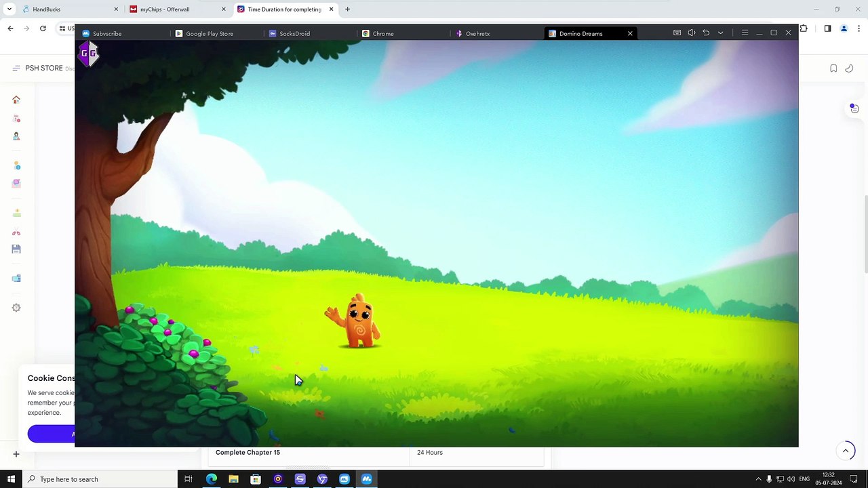The image size is (868, 488).
Task: Click the scroll-to-top arrow button
Action: pyautogui.click(x=846, y=451)
